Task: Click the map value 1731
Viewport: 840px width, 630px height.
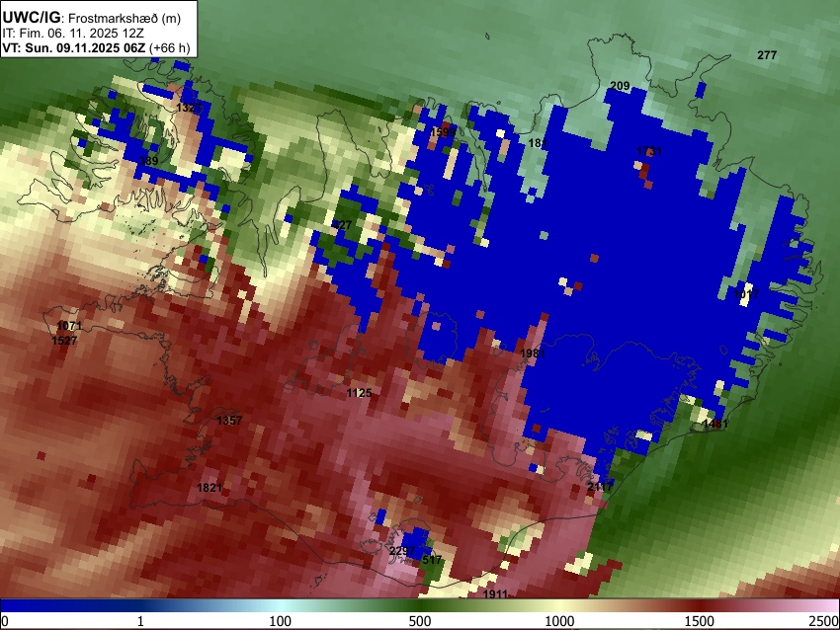Action: pyautogui.click(x=648, y=151)
